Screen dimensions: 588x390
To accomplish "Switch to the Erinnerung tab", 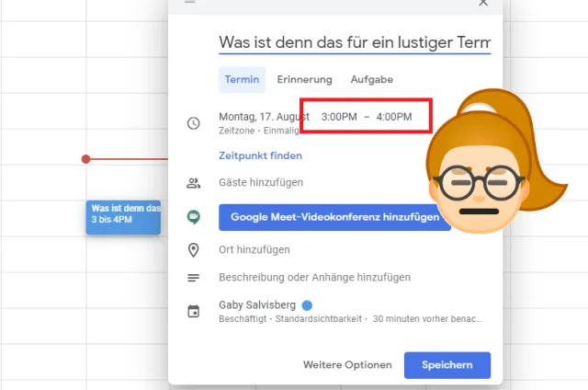I will [304, 80].
